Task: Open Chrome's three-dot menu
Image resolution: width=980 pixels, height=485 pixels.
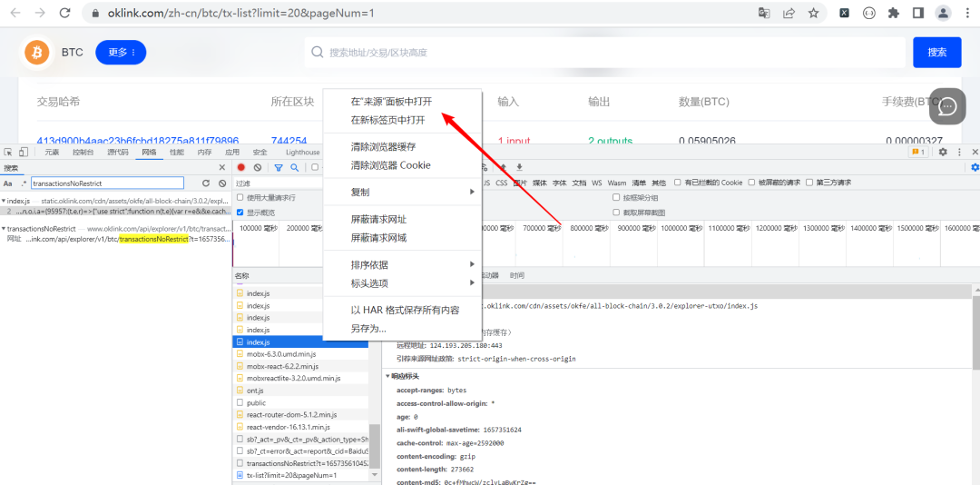Action: [x=967, y=13]
